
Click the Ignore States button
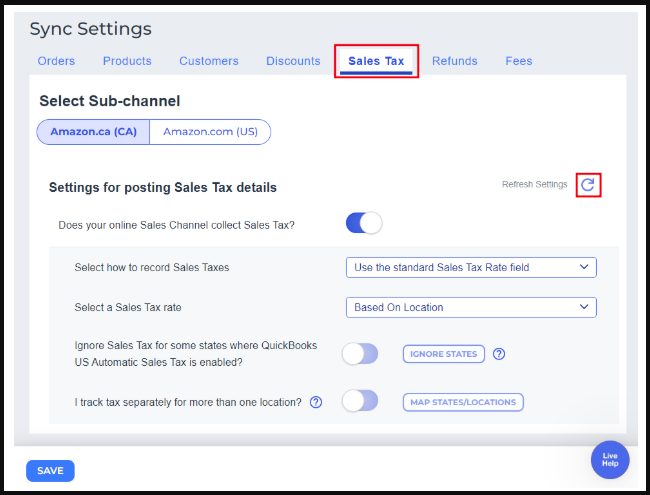444,354
